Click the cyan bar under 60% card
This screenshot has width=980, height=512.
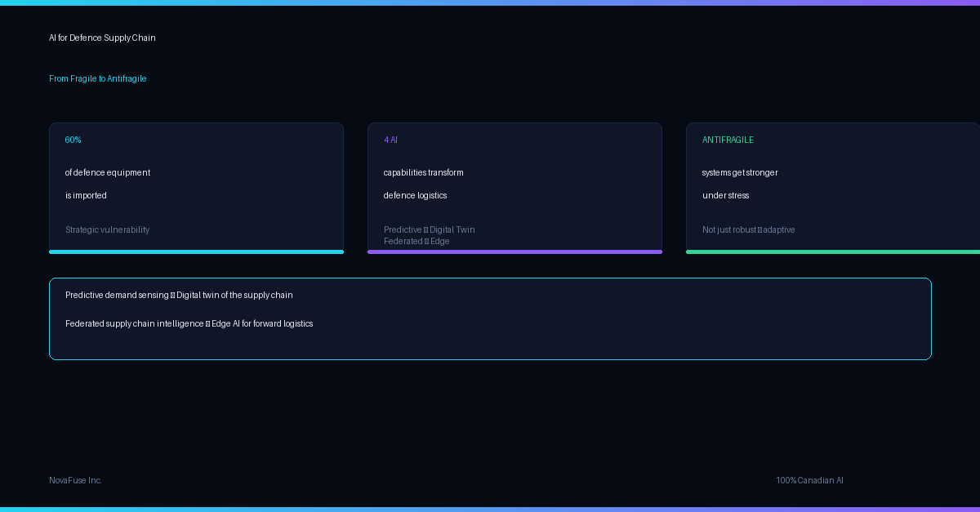[196, 252]
